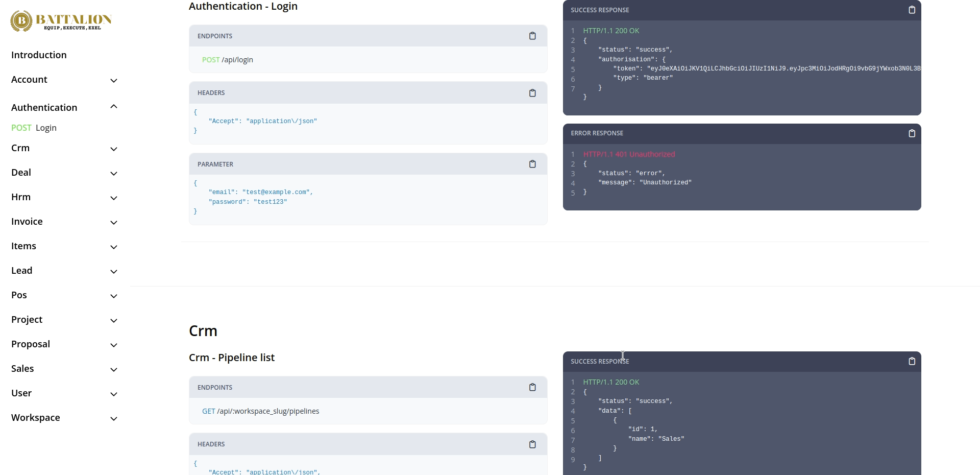Copy the Login endpoints block
This screenshot has width=980, height=475.
click(532, 36)
